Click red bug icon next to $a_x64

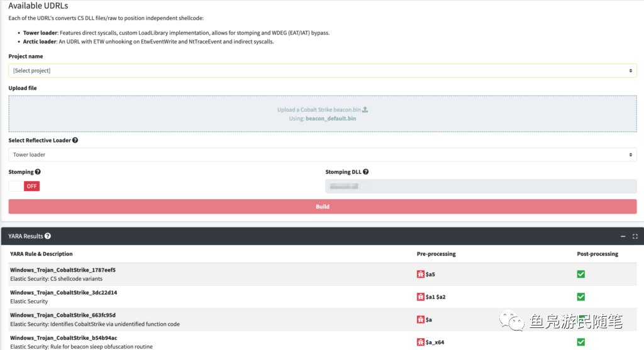[x=421, y=342]
